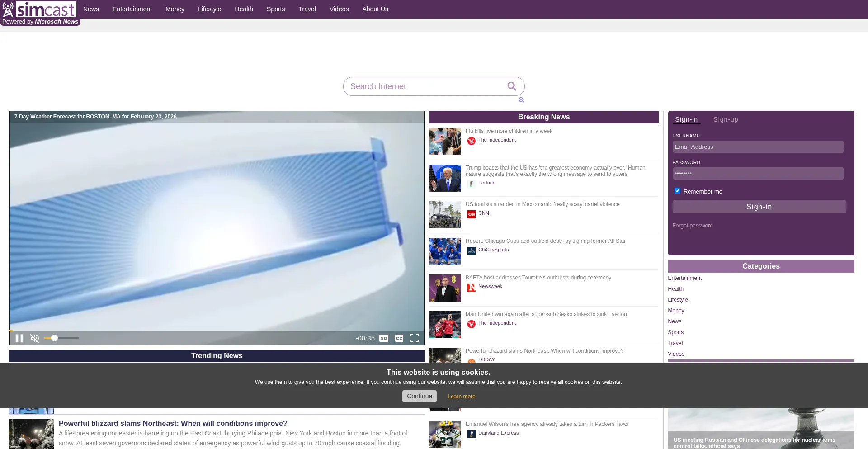Open the Sports menu item in top bar

click(x=276, y=9)
